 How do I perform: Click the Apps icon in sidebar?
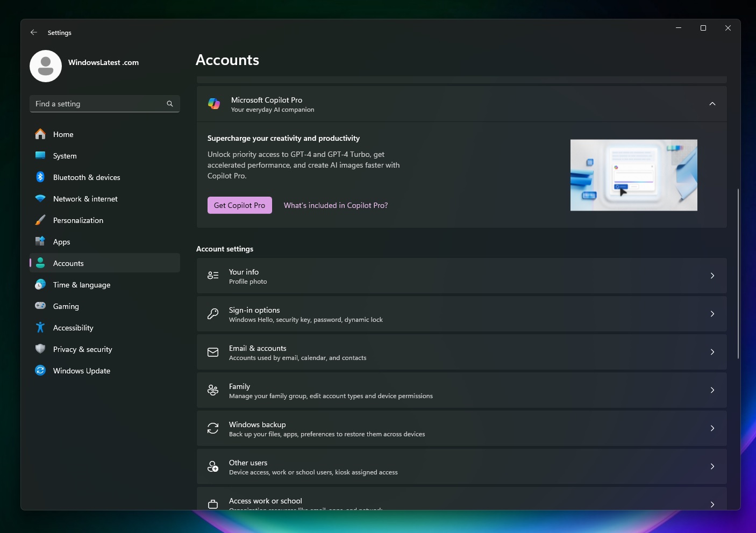click(40, 241)
